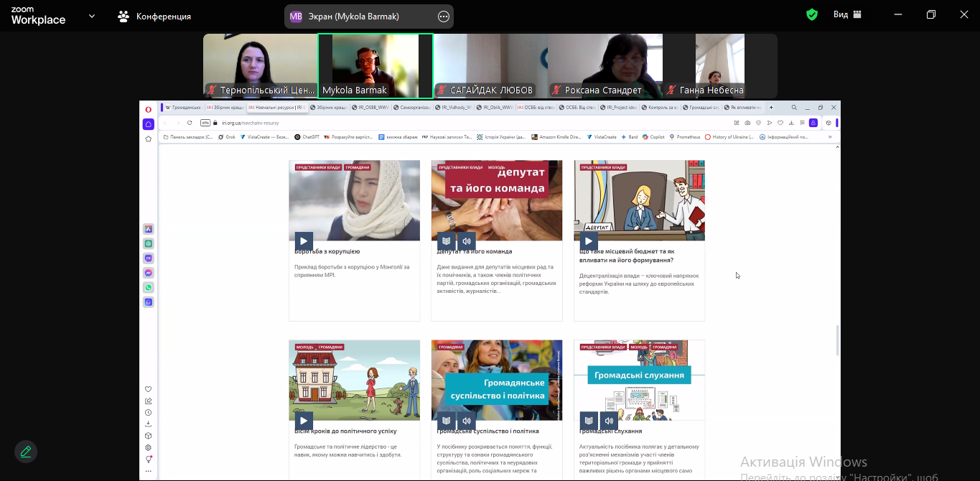Open the Вид view layout menu

(847, 14)
